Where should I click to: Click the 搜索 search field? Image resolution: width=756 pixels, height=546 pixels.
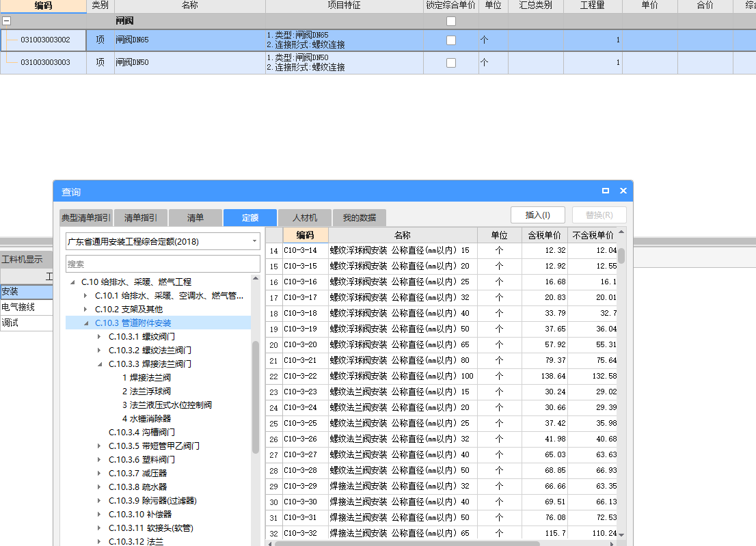pyautogui.click(x=163, y=264)
